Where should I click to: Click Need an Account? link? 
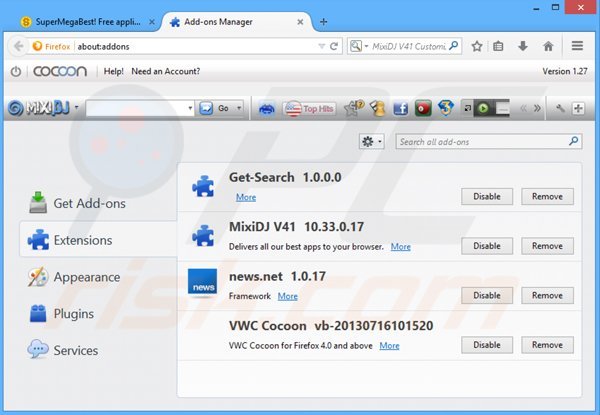click(x=166, y=71)
